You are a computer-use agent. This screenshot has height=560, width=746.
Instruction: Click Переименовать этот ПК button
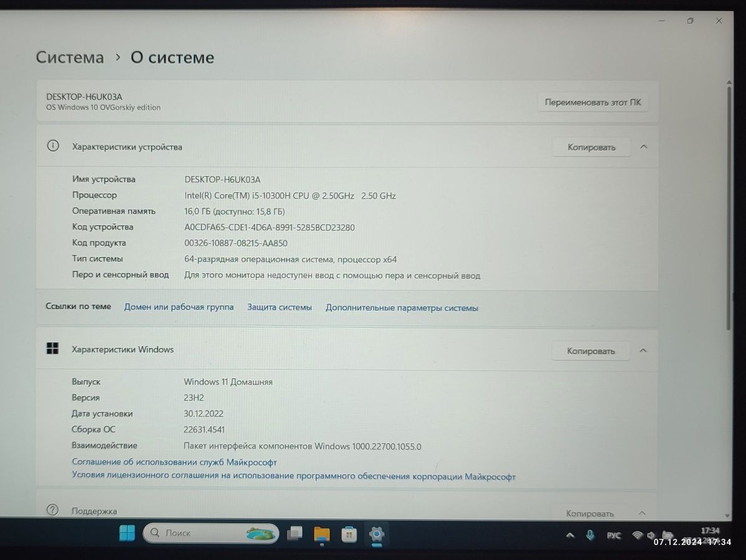593,102
